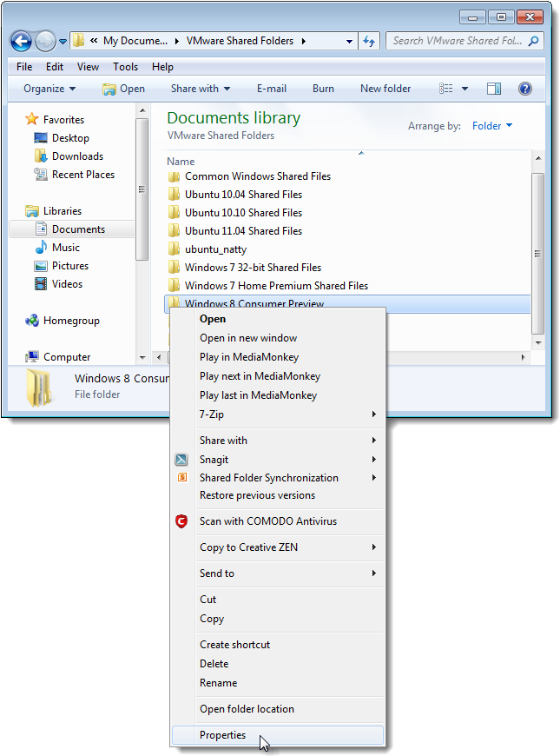Select the Videos library
The height and width of the screenshot is (756, 560).
[58, 284]
